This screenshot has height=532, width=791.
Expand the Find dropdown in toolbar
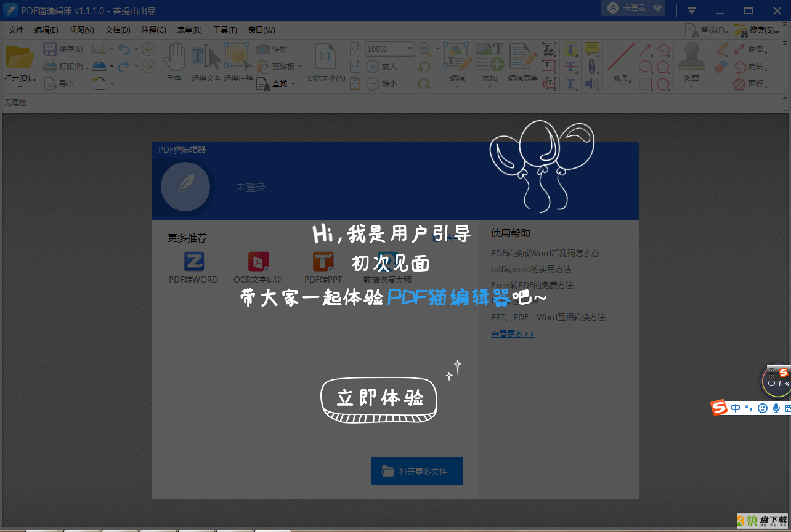point(293,83)
